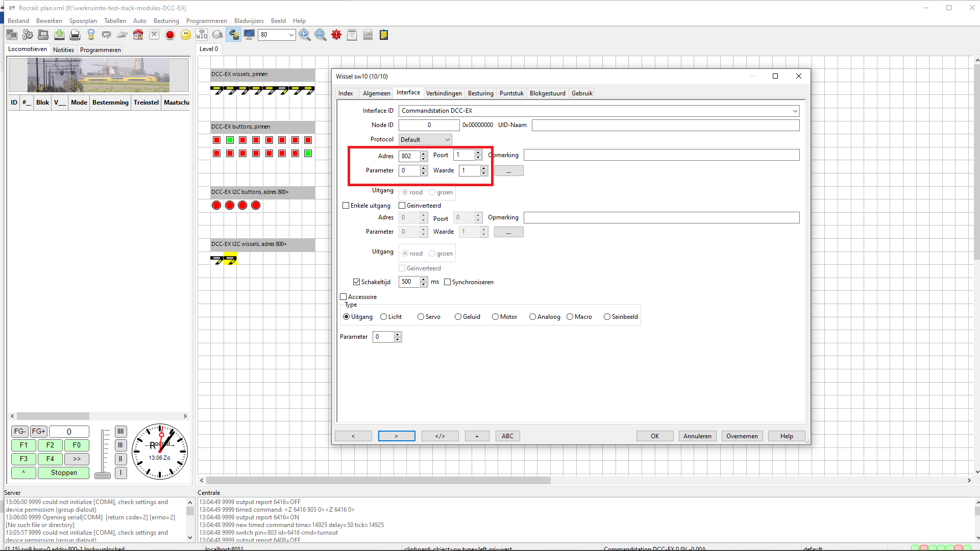Toggle the Schakeltijd checkbox
980x551 pixels.
pos(357,282)
